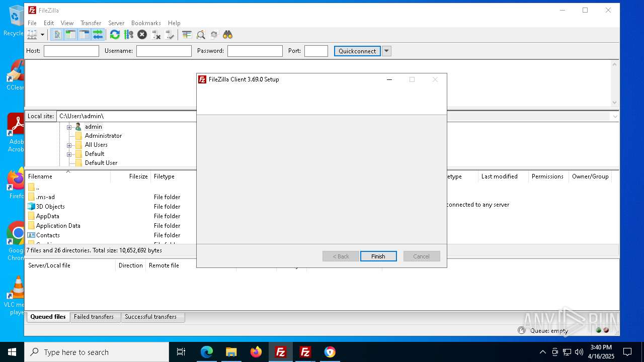
Task: Expand the admin tree node
Action: click(x=69, y=127)
